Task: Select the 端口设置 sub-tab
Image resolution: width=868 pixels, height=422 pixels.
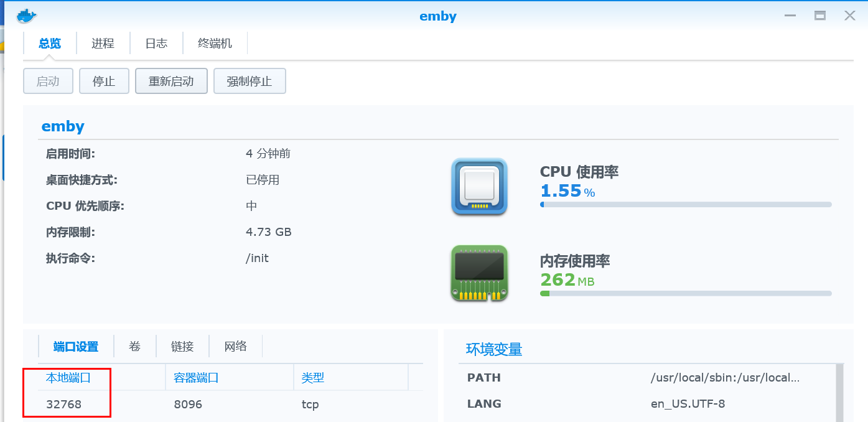Action: [x=76, y=347]
